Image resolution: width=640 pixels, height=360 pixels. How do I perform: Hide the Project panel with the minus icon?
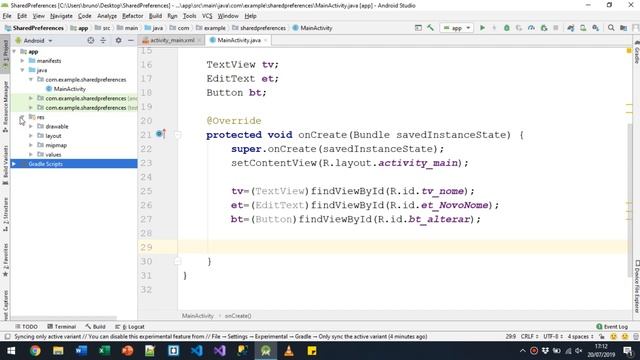coord(131,40)
